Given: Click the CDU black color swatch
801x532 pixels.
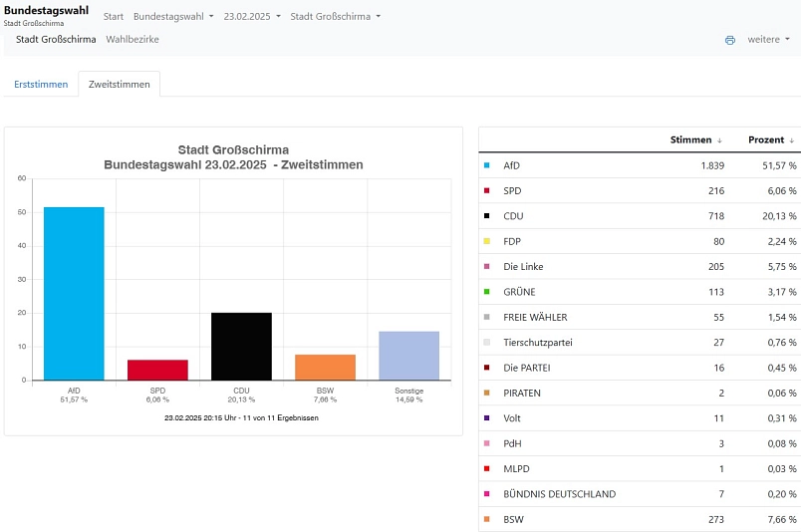Looking at the screenshot, I should (x=487, y=215).
